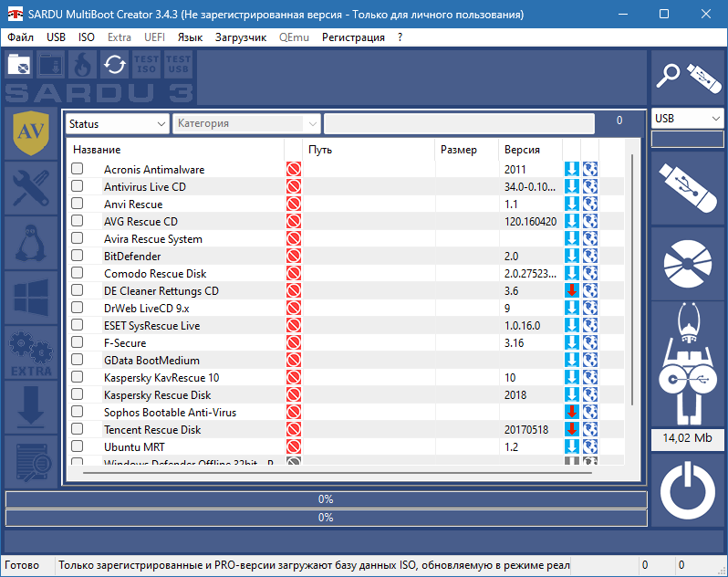This screenshot has width=728, height=577.
Task: Open the Antivirus (AV shield) category
Action: 31,133
